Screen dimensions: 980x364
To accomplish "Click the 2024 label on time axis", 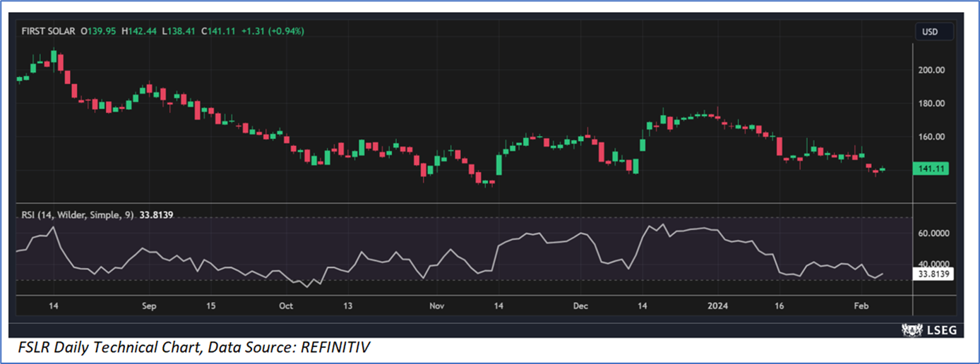I will coord(719,306).
